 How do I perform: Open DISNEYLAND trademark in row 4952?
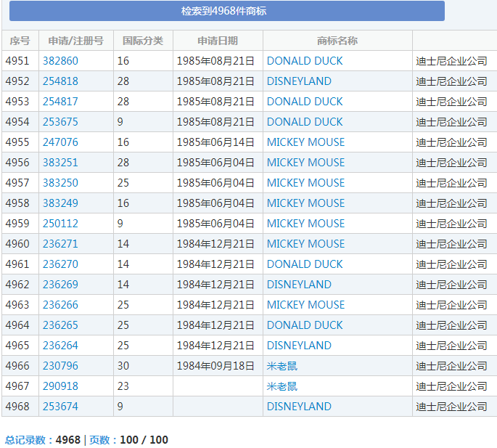299,81
